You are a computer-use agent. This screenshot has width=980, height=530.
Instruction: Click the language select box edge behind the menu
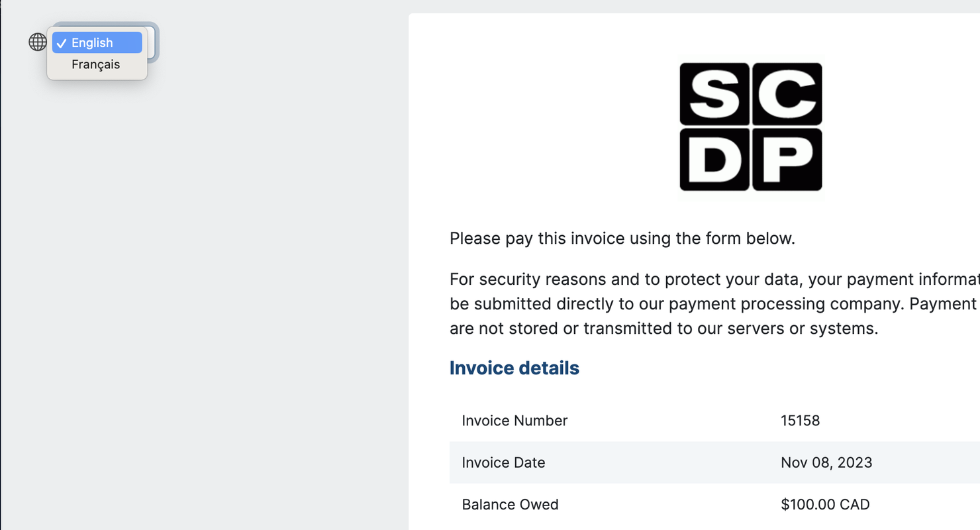pyautogui.click(x=153, y=42)
